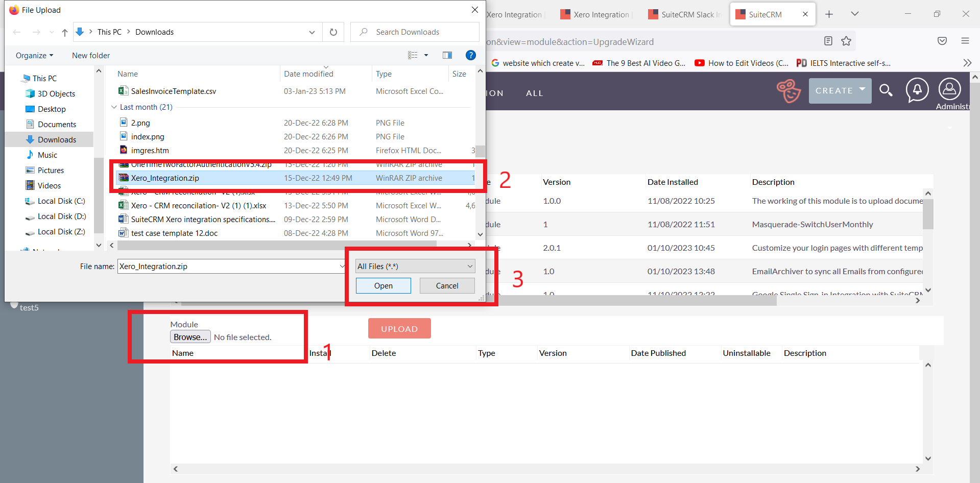Screen dimensions: 980x483
Task: Open Firefox application menu hamburger icon
Action: click(965, 41)
